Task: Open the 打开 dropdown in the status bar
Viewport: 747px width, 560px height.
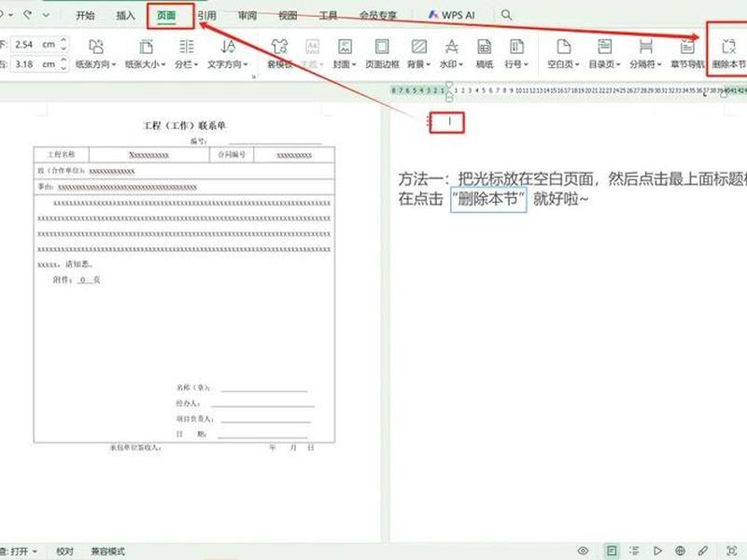Action: [22, 551]
